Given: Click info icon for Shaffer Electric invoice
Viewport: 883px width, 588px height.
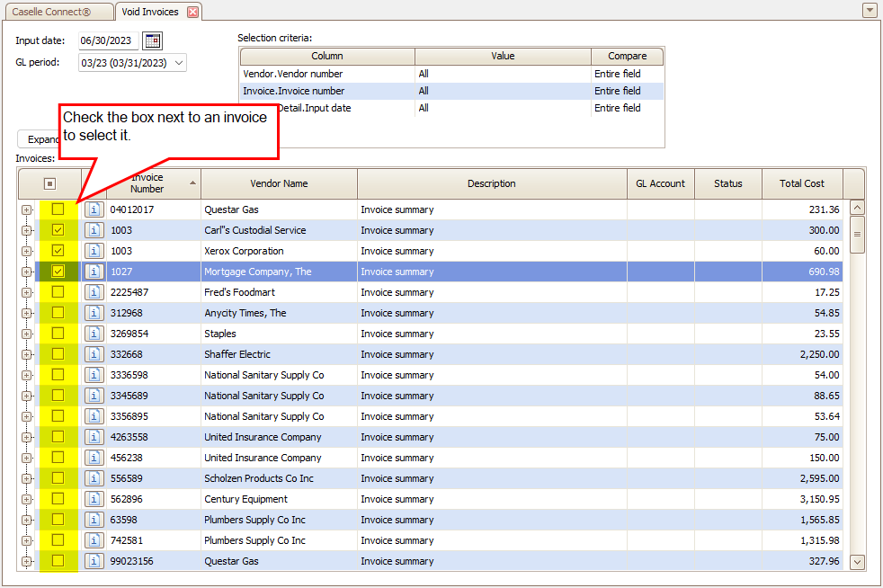Looking at the screenshot, I should tap(94, 354).
